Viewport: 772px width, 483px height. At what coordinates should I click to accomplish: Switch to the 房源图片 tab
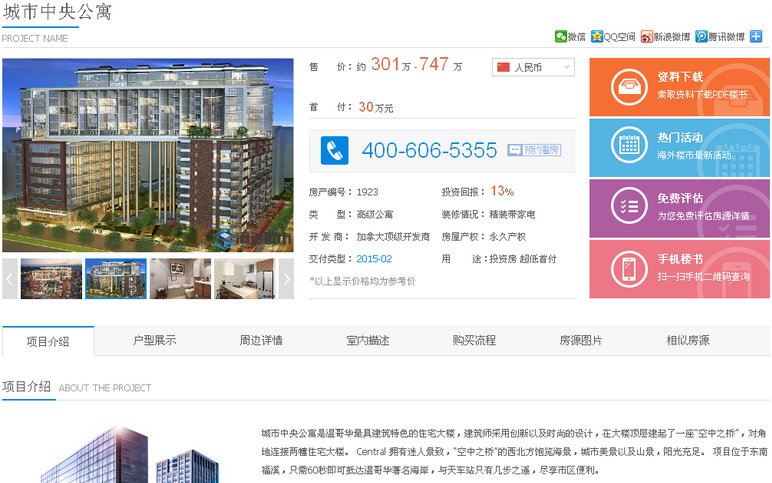581,340
